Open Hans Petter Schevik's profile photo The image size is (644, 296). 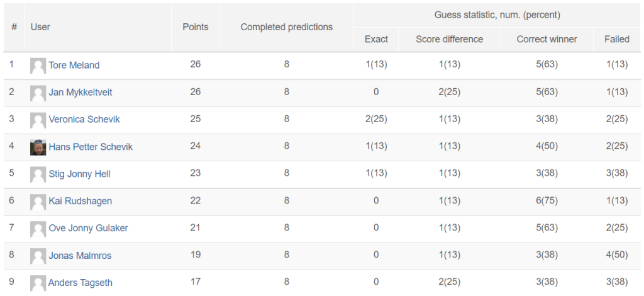[38, 147]
